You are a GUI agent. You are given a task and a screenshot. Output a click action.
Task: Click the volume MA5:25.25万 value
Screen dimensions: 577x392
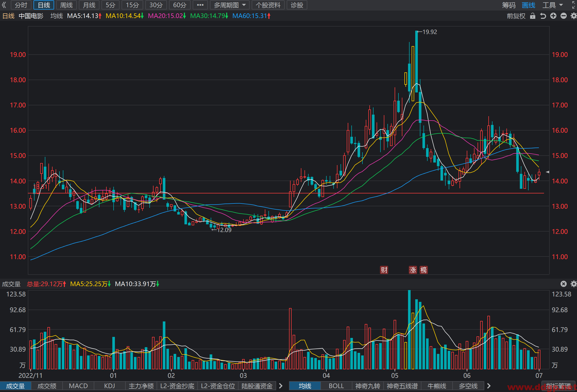[x=90, y=284]
